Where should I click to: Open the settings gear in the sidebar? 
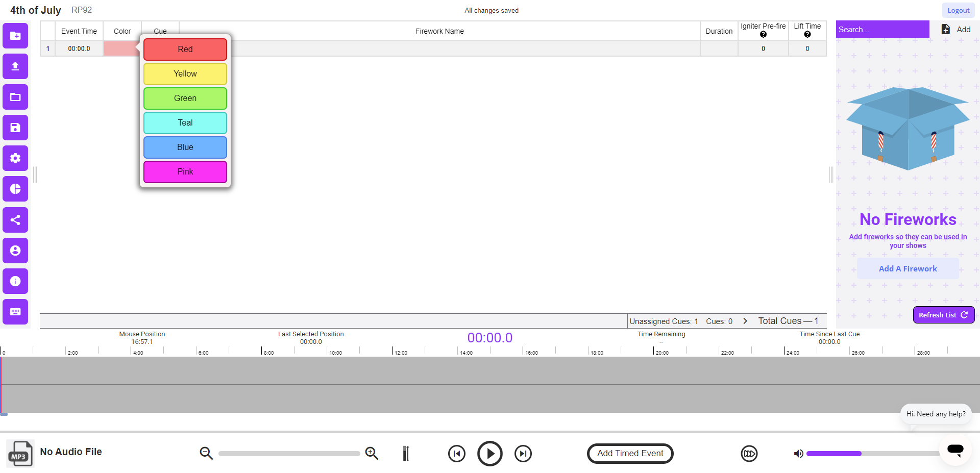pos(15,158)
